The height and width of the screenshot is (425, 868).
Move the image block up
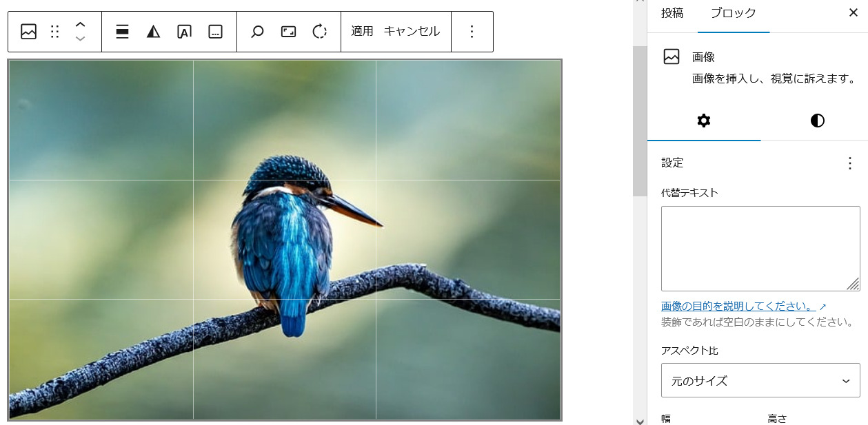click(x=80, y=24)
